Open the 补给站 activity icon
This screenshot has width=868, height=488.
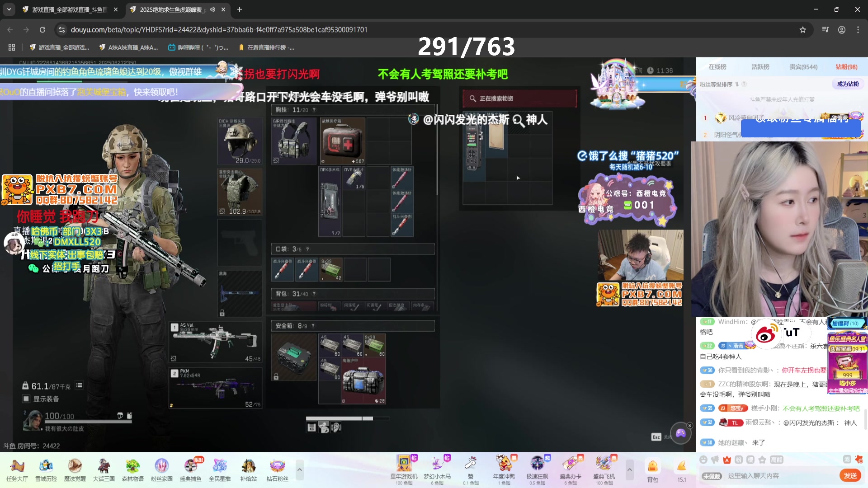[x=249, y=470]
